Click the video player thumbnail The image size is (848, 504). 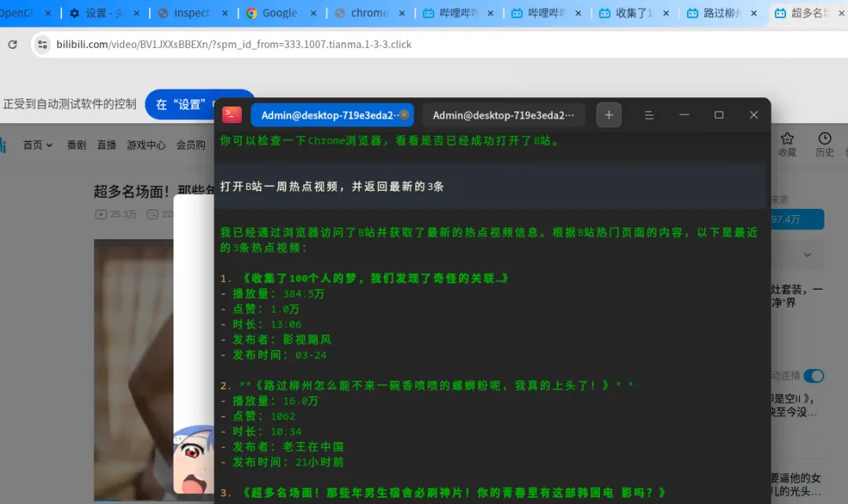click(x=133, y=370)
